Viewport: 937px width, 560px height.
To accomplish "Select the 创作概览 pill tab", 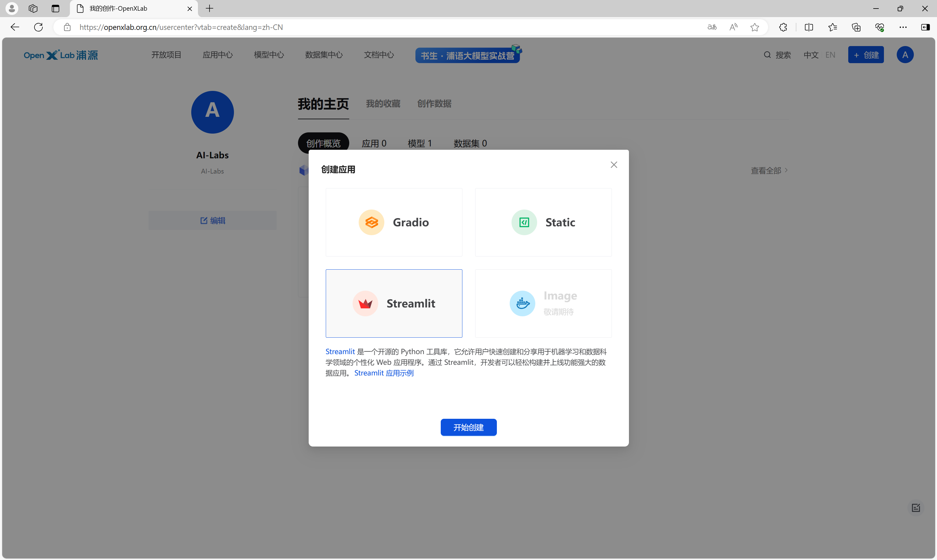I will click(323, 143).
